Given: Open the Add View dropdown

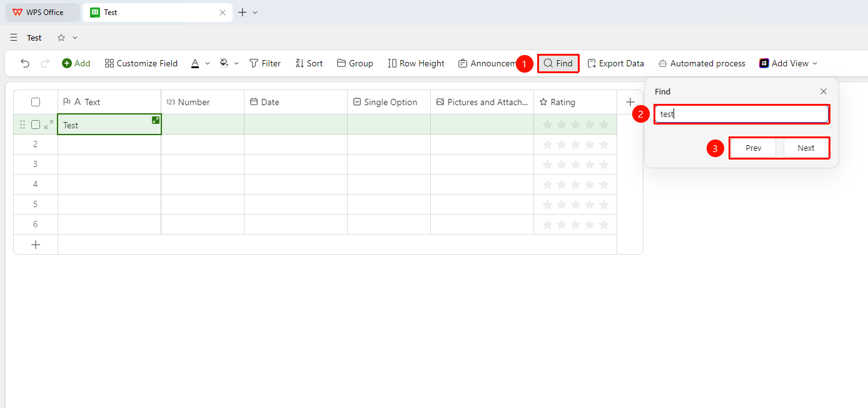Looking at the screenshot, I should click(789, 63).
